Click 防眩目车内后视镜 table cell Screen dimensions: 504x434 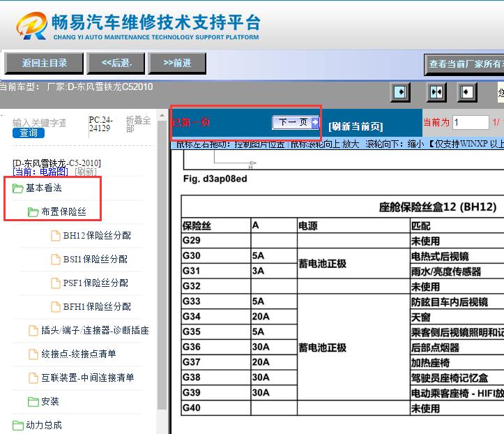(457, 301)
